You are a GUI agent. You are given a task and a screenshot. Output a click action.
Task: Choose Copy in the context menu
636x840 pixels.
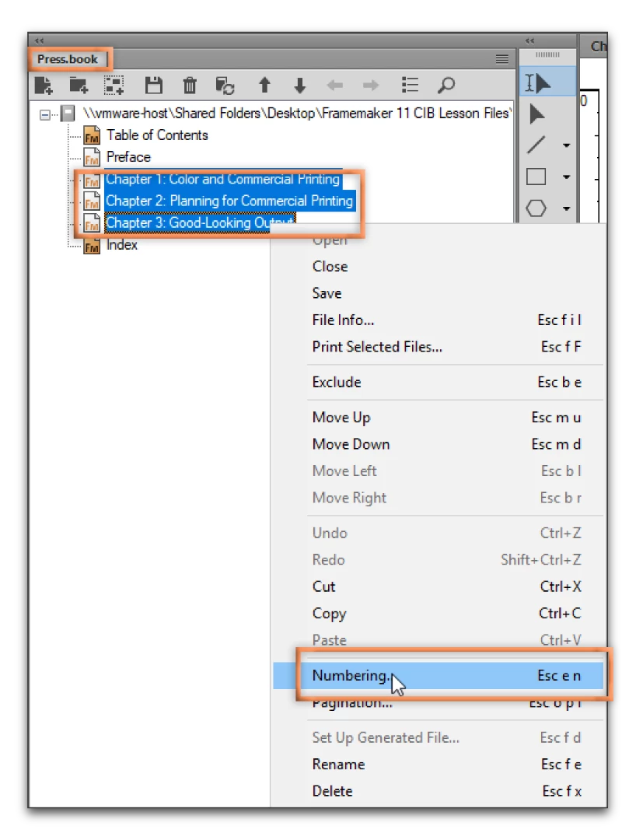click(x=438, y=614)
